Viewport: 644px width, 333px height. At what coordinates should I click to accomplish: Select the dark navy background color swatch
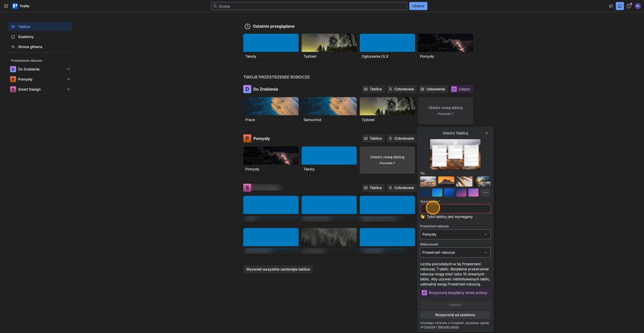[425, 193]
